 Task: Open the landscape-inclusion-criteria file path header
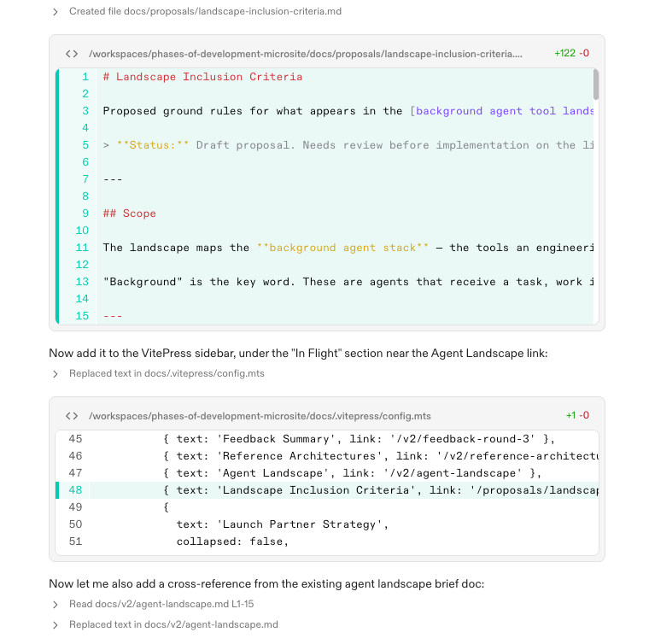[306, 54]
